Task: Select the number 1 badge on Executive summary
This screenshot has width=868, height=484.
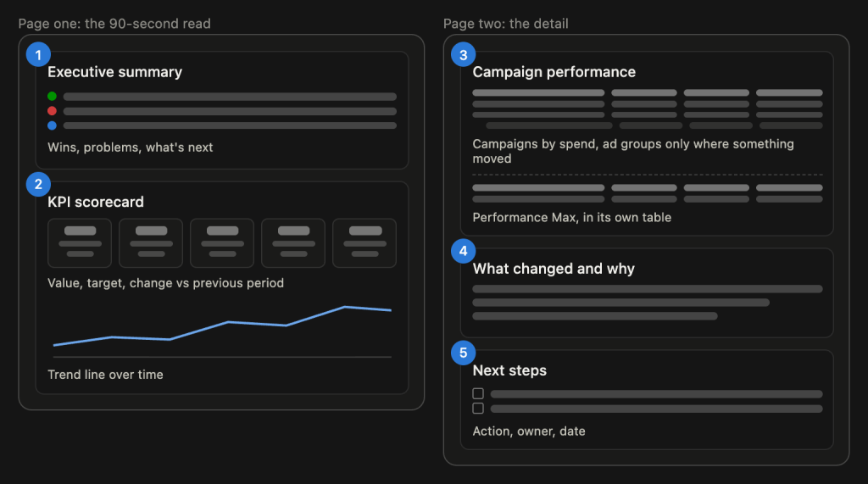Action: click(38, 55)
